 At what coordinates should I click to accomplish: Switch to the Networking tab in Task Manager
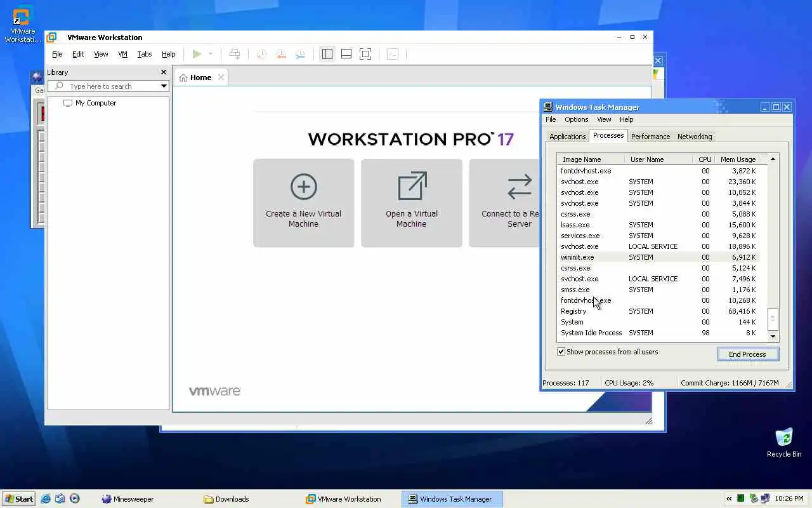695,137
